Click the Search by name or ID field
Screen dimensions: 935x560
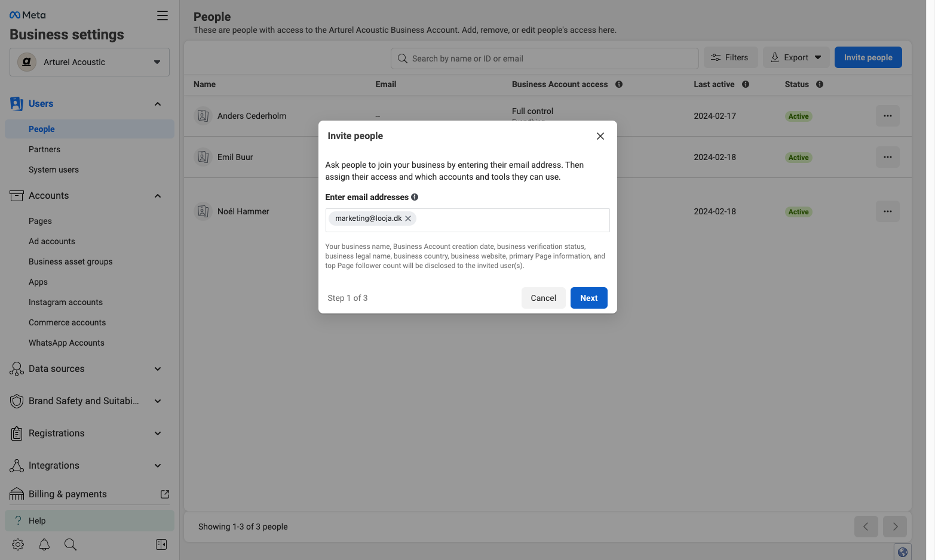point(545,59)
